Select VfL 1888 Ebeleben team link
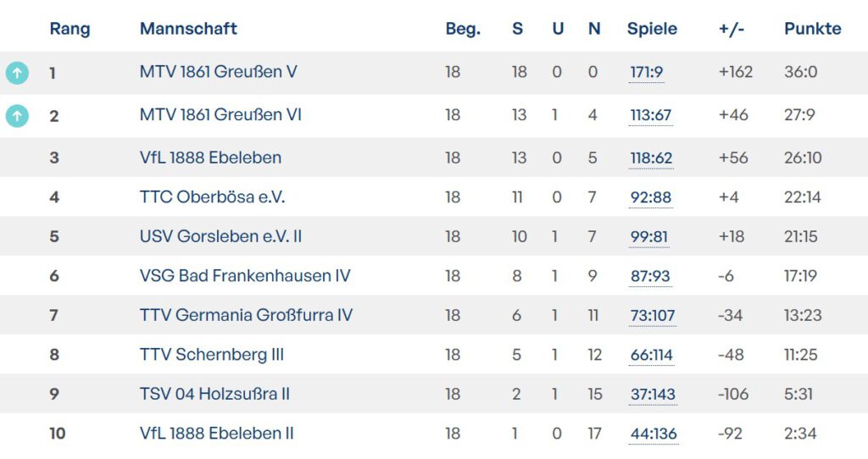The width and height of the screenshot is (868, 459). pos(210,158)
